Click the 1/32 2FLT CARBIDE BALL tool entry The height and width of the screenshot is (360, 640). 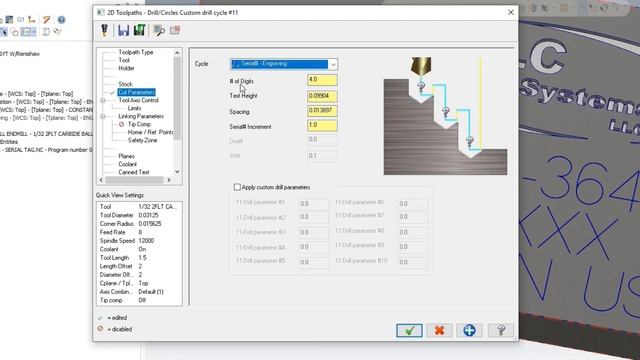46,134
